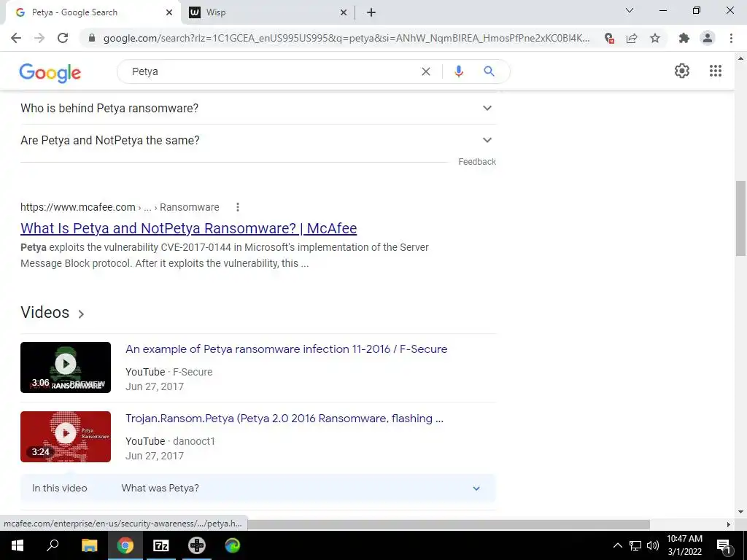Select the Petya - Google Search tab

[93, 13]
